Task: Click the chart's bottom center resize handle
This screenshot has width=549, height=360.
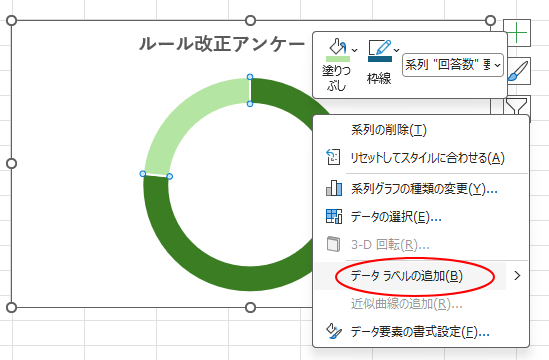Action: click(250, 307)
